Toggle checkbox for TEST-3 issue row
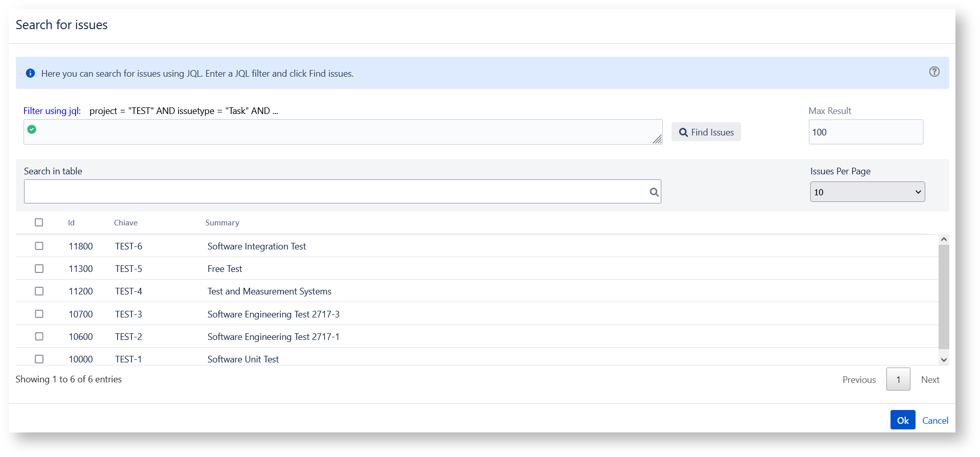The image size is (980, 457). (x=39, y=314)
